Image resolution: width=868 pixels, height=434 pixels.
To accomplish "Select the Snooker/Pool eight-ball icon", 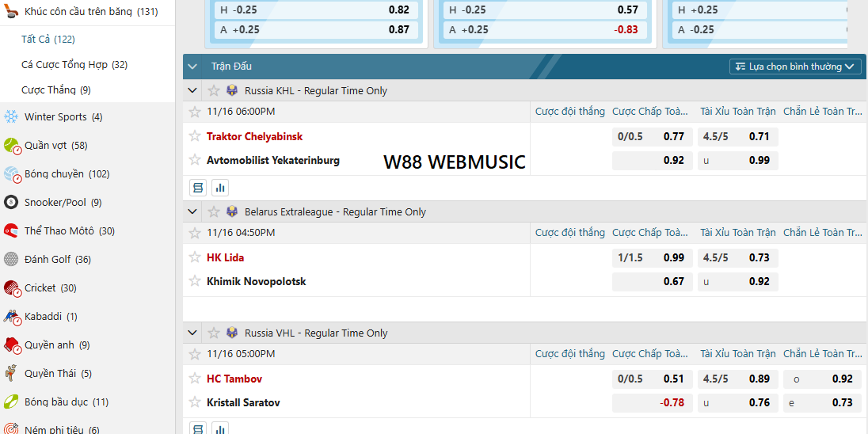I will [x=11, y=203].
